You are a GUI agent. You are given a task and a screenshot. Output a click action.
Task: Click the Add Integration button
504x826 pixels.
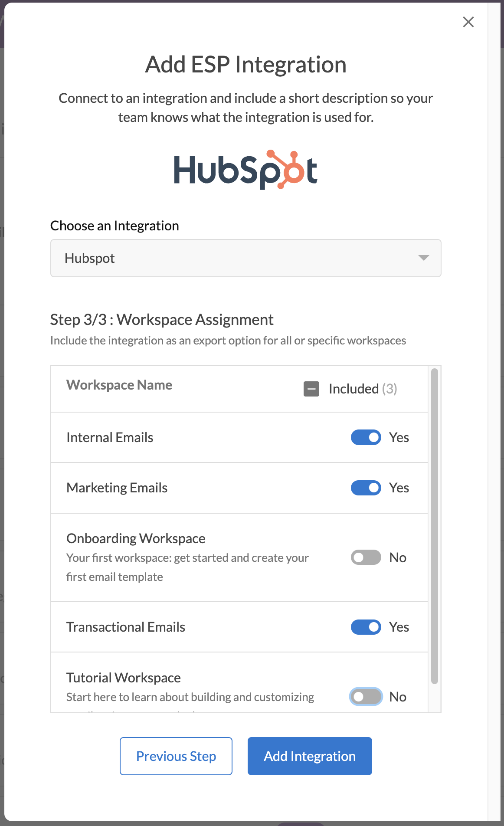[x=310, y=756]
